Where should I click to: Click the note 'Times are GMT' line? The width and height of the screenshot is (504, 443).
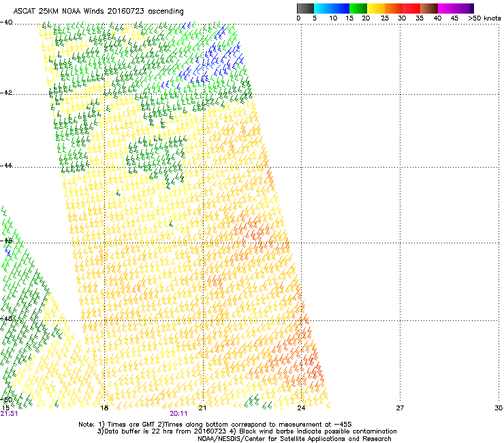click(215, 425)
